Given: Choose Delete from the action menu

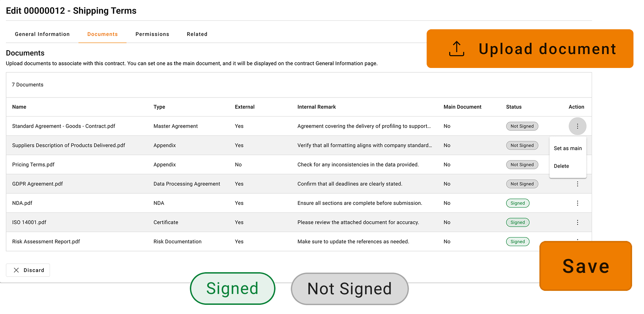Looking at the screenshot, I should [561, 166].
